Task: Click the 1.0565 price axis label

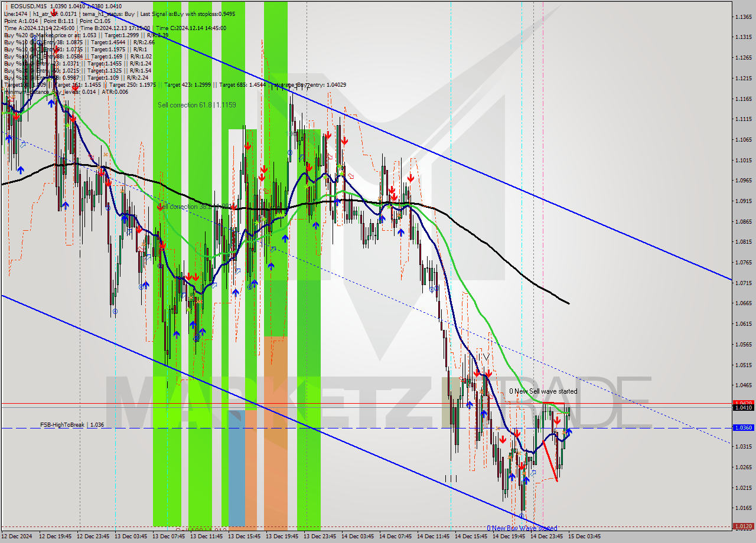Action: coord(743,344)
